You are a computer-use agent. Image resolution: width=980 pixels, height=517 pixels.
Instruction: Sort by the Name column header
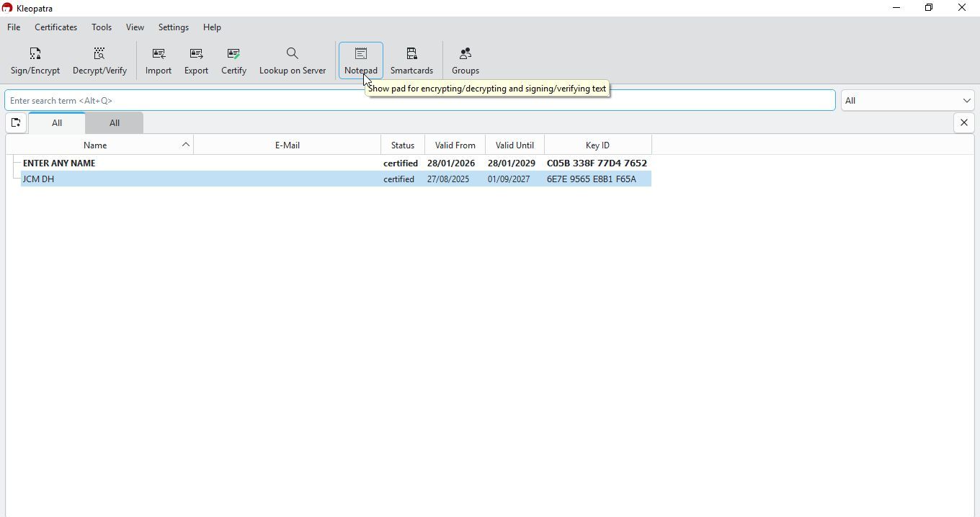pos(95,145)
